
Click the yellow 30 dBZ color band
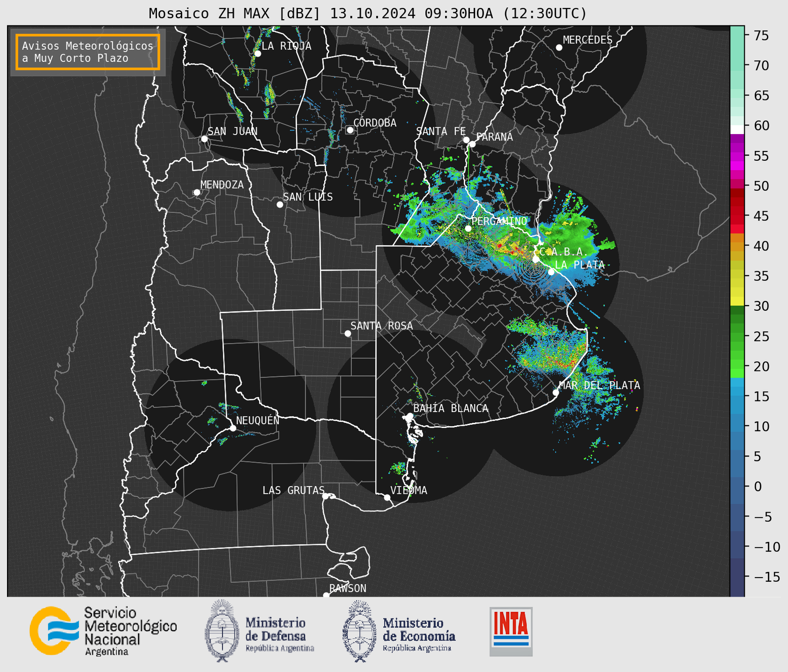click(737, 301)
